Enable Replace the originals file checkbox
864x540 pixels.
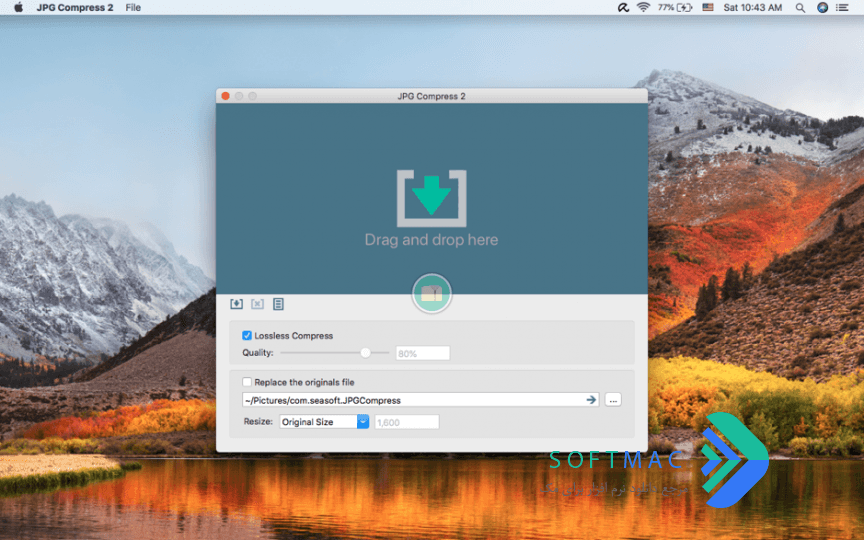[x=247, y=382]
